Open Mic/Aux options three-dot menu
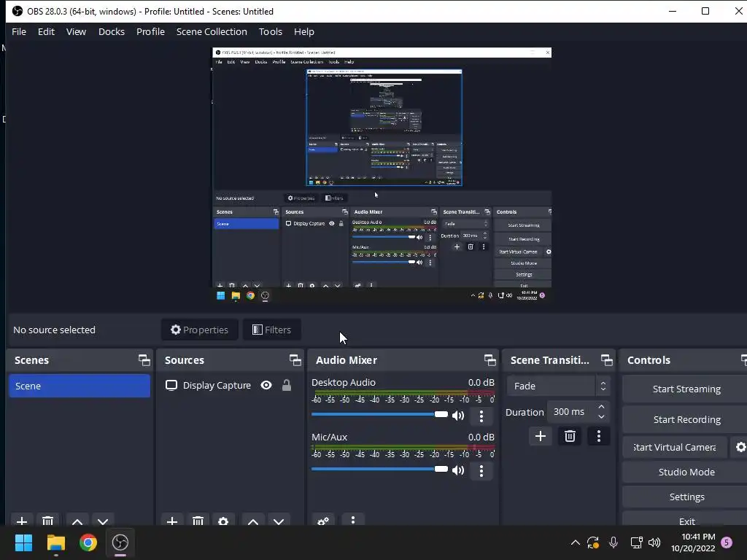The height and width of the screenshot is (560, 747). click(x=481, y=470)
